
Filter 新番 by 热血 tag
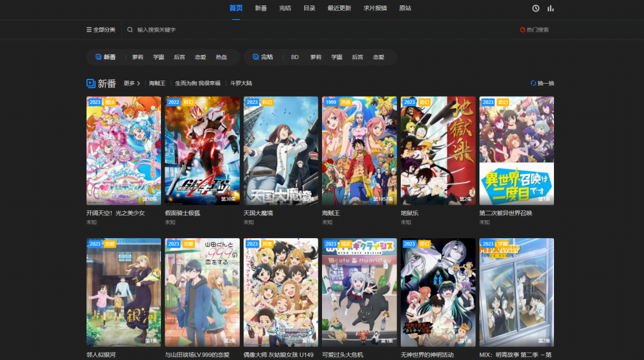point(221,57)
